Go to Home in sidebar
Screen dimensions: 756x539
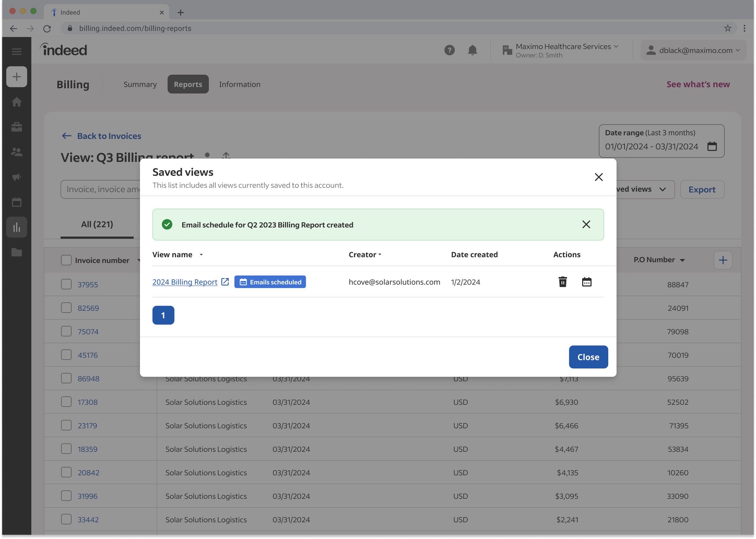[x=17, y=102]
